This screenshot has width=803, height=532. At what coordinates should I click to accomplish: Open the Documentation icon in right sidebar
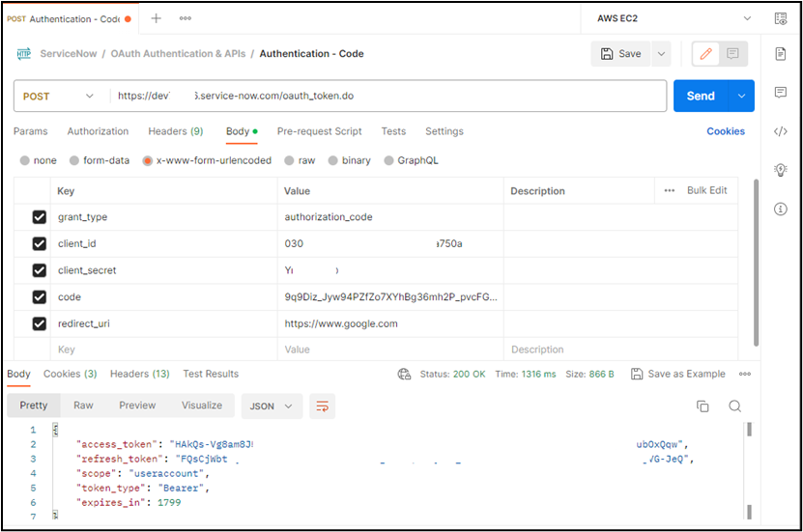(x=780, y=54)
